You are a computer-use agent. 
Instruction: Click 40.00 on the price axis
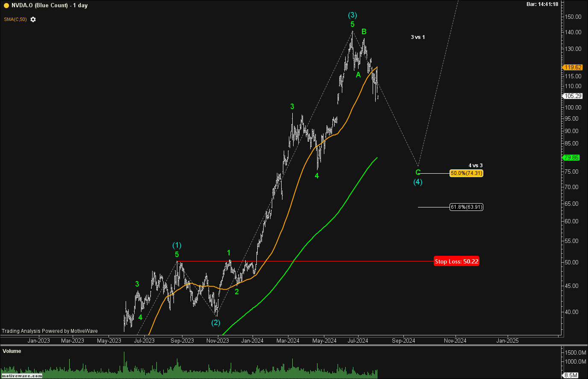(x=572, y=312)
